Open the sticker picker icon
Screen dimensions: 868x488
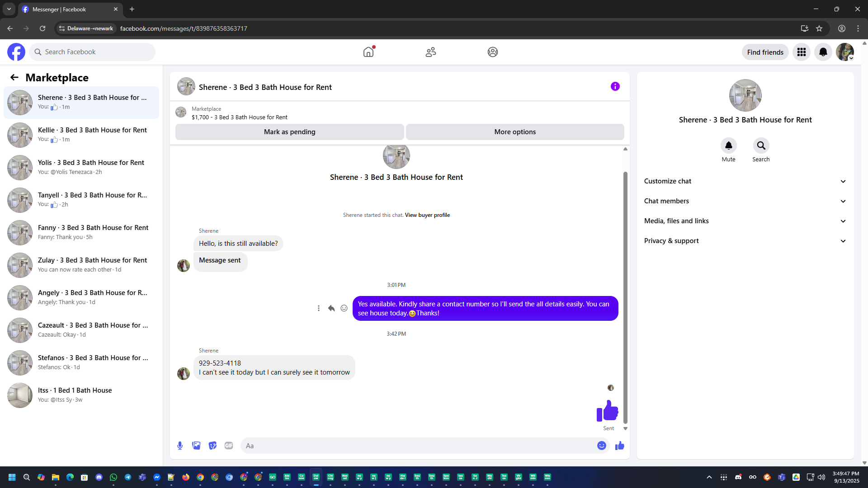click(x=212, y=446)
